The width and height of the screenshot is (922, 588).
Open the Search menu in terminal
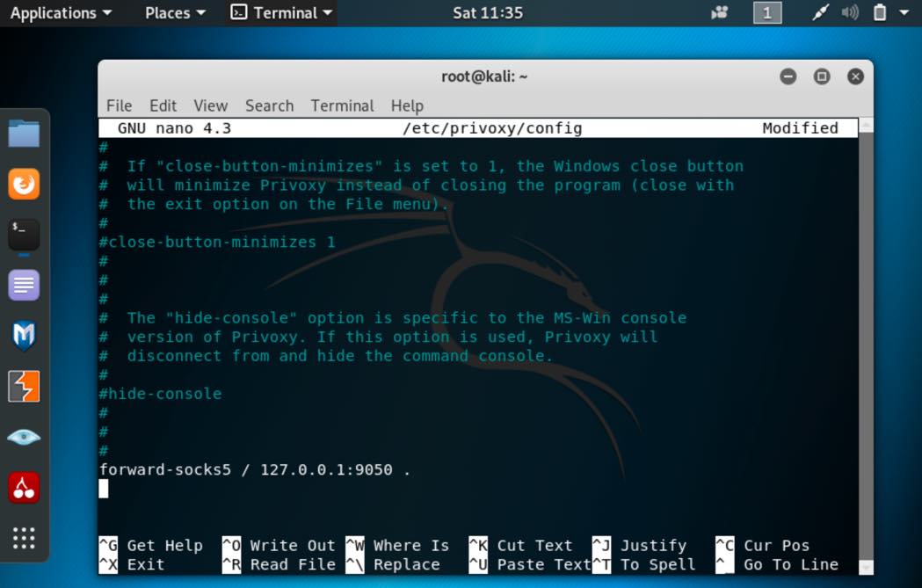(269, 105)
